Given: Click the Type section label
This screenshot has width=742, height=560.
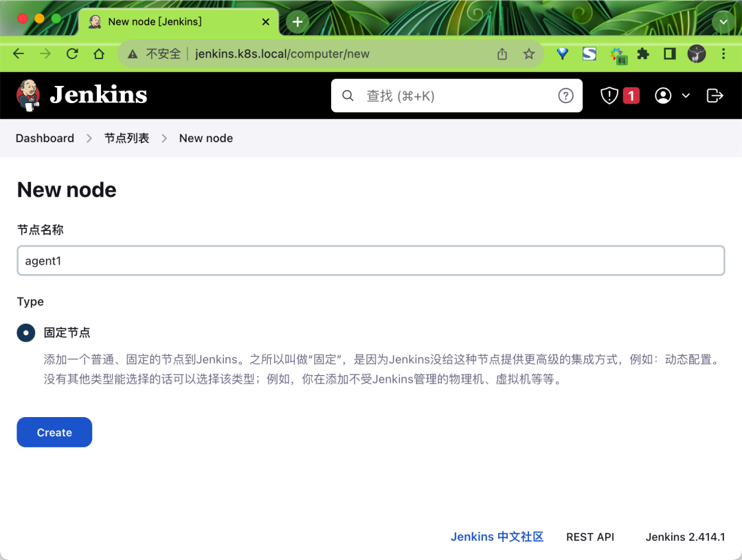Looking at the screenshot, I should [30, 302].
